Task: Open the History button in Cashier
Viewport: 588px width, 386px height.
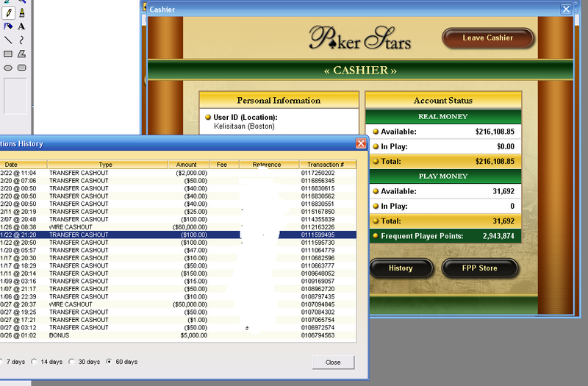Action: click(x=401, y=268)
